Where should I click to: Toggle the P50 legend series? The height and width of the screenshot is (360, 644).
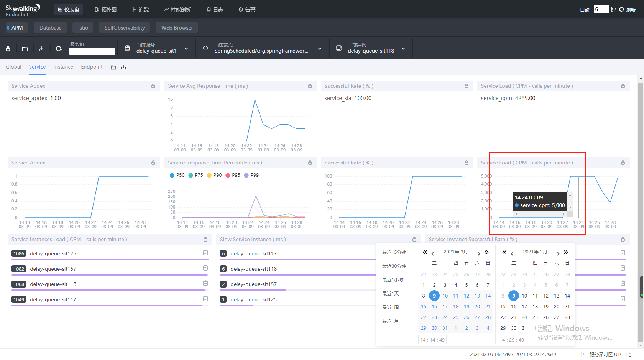[x=177, y=175]
